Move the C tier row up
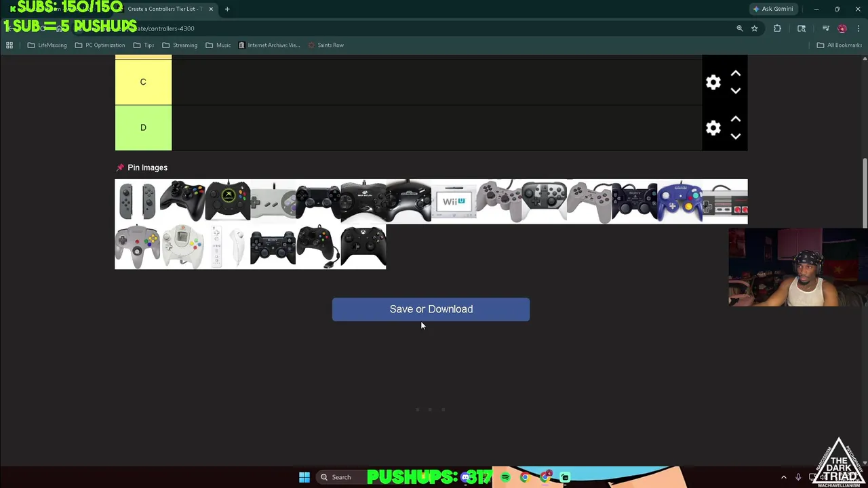The width and height of the screenshot is (868, 488). [736, 73]
